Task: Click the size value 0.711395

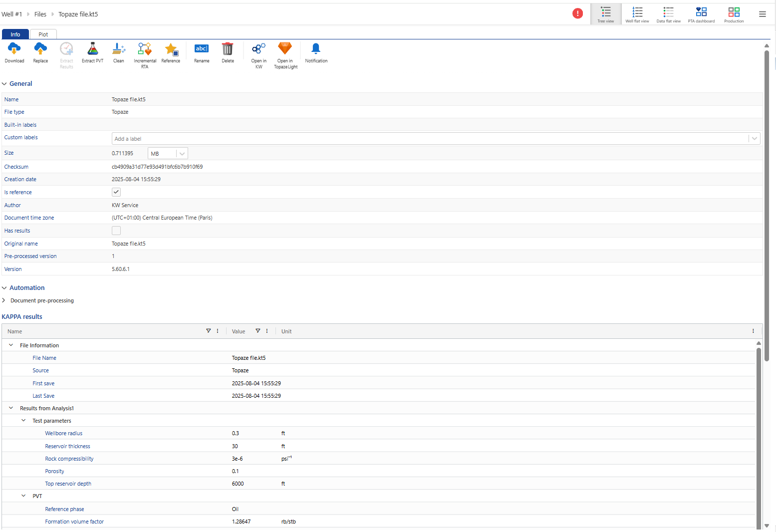Action: point(122,153)
